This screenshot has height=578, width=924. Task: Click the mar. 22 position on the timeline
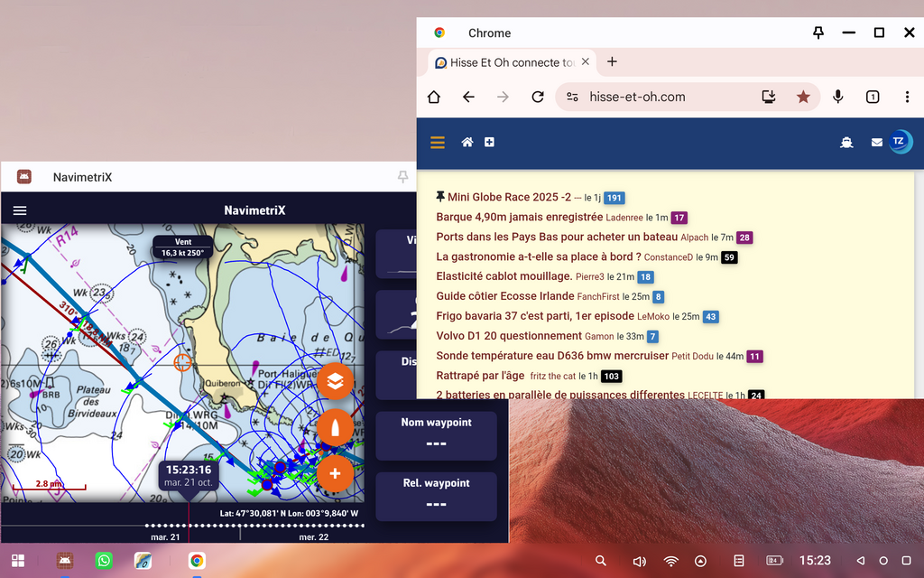point(313,537)
